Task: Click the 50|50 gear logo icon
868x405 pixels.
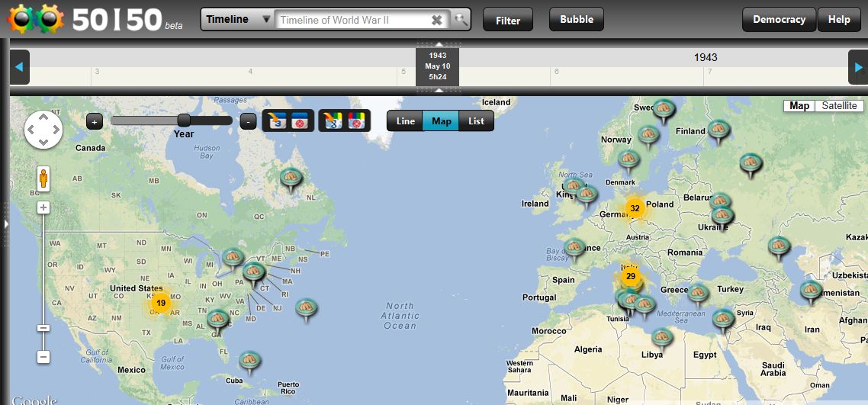Action: (35, 19)
